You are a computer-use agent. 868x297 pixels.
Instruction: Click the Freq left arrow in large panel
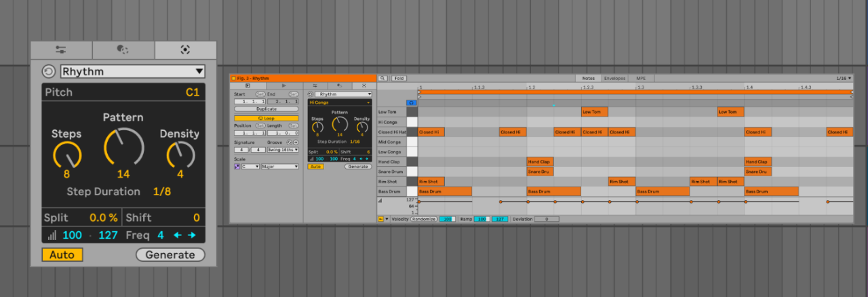pyautogui.click(x=178, y=235)
